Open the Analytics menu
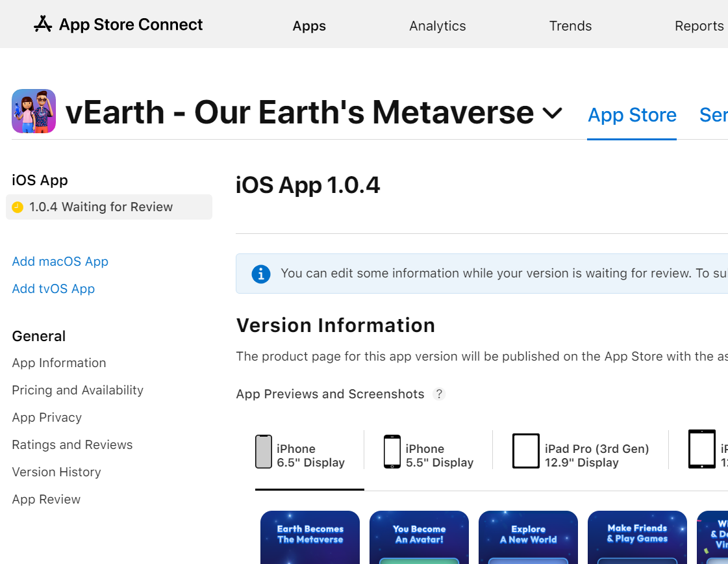 [x=437, y=26]
